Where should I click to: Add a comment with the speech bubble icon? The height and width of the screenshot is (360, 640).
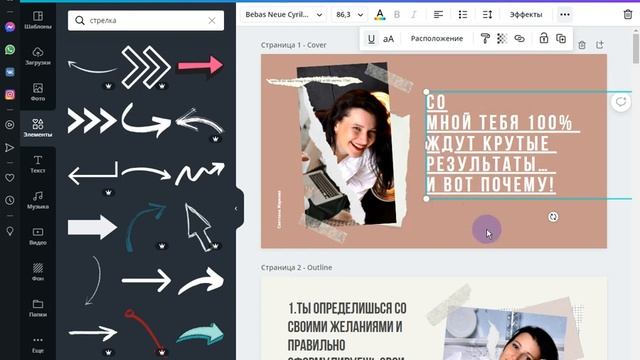[621, 102]
